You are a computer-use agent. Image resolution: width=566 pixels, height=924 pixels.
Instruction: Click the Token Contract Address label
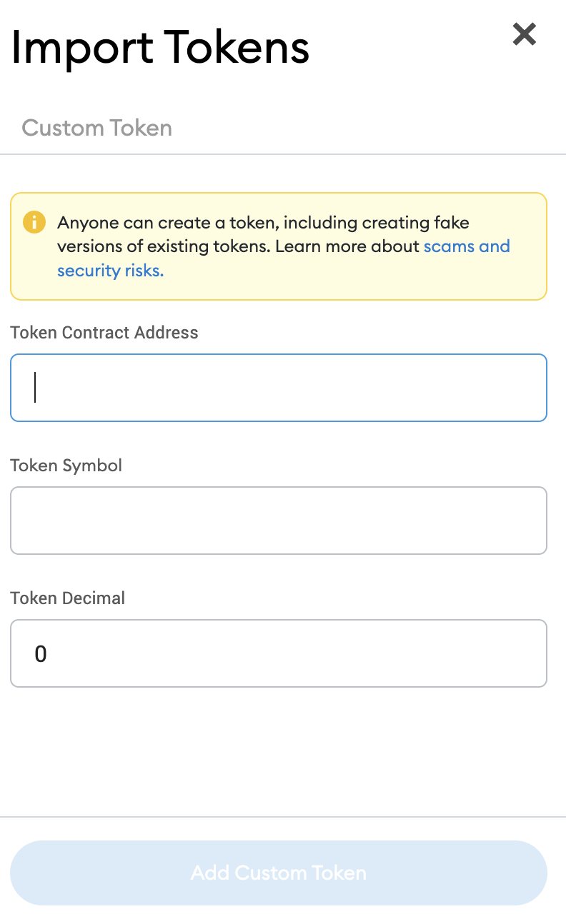click(104, 333)
